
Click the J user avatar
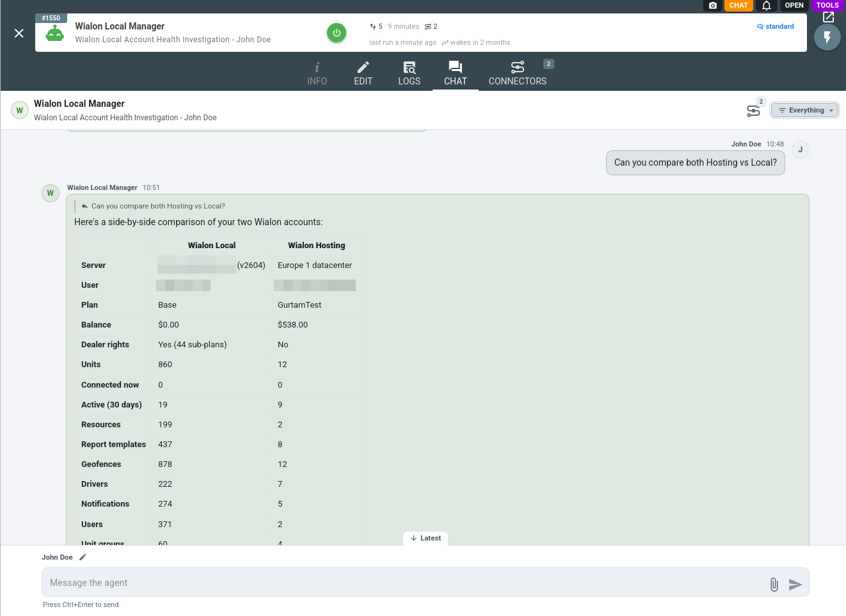pos(801,150)
